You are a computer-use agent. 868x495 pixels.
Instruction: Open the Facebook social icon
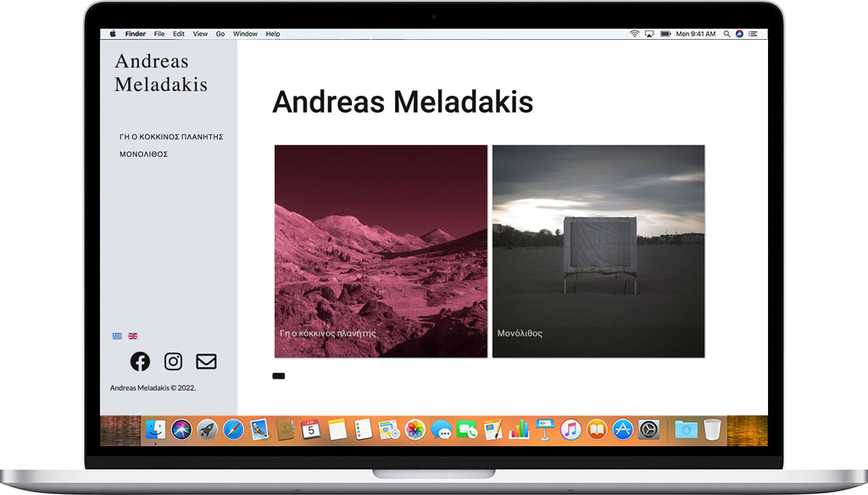(140, 362)
